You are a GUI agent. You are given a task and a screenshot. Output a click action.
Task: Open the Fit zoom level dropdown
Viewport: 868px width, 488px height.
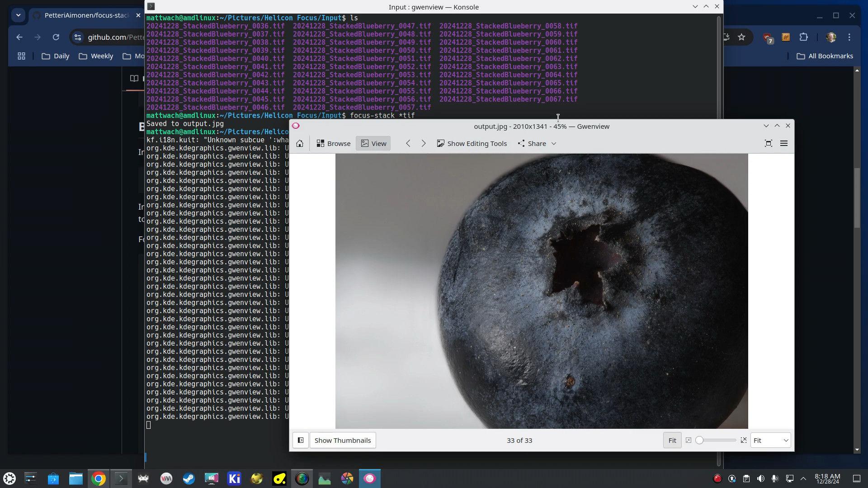tap(771, 441)
